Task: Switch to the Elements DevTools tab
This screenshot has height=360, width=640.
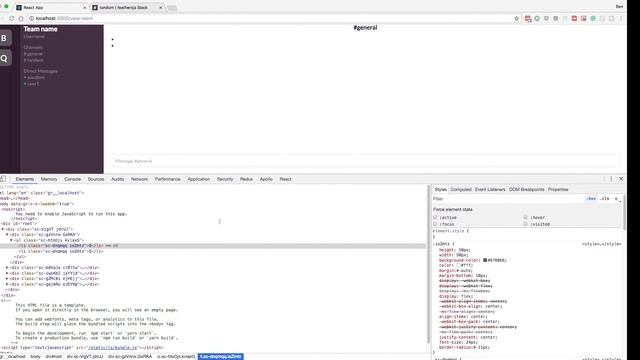Action: tap(25, 179)
